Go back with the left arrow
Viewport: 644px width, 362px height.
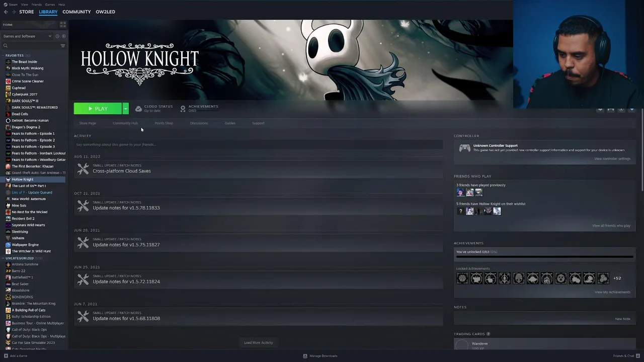click(x=6, y=12)
